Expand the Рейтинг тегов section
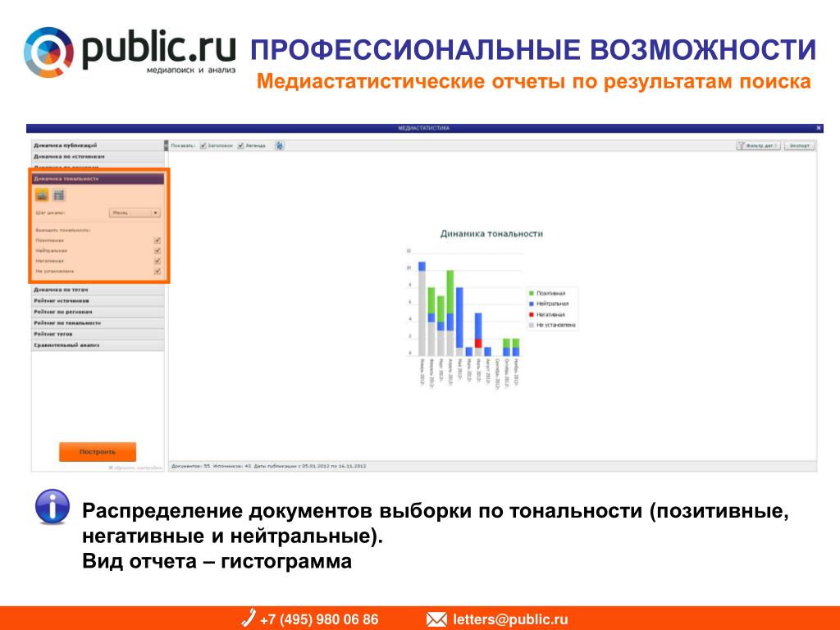The height and width of the screenshot is (630, 840). click(98, 334)
